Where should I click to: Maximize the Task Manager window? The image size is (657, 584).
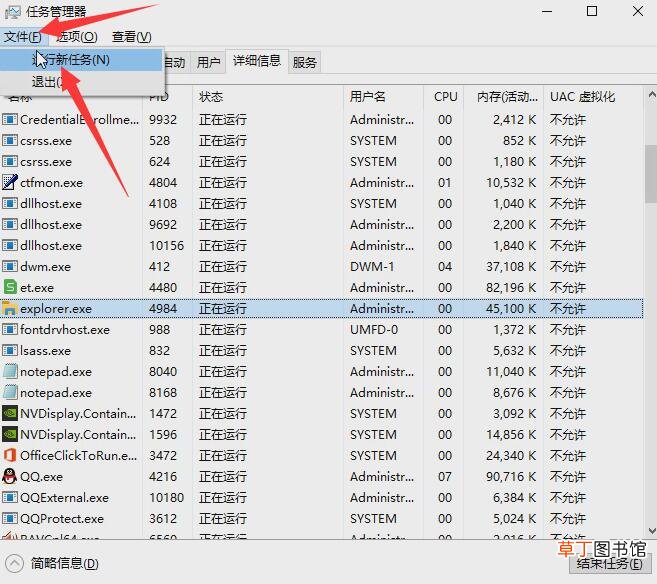pos(592,11)
